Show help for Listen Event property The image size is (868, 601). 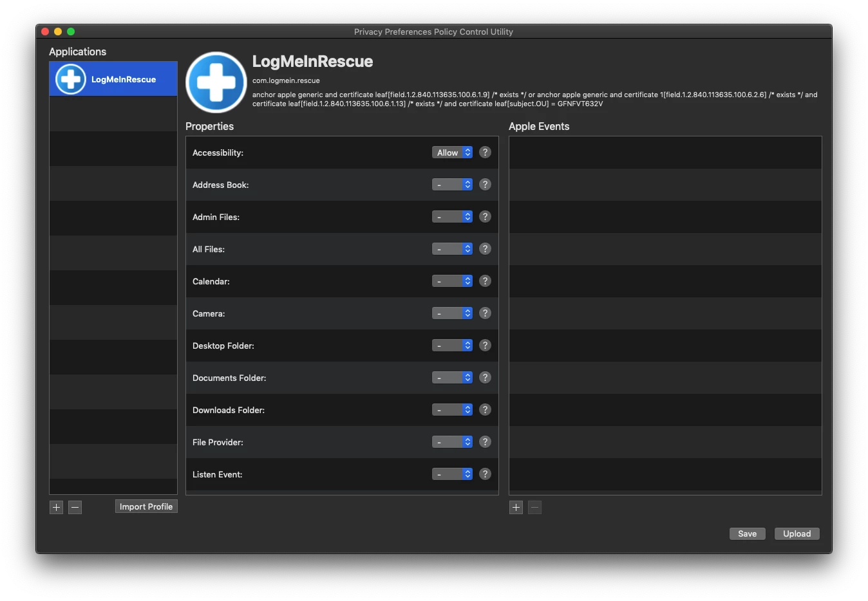pos(486,474)
